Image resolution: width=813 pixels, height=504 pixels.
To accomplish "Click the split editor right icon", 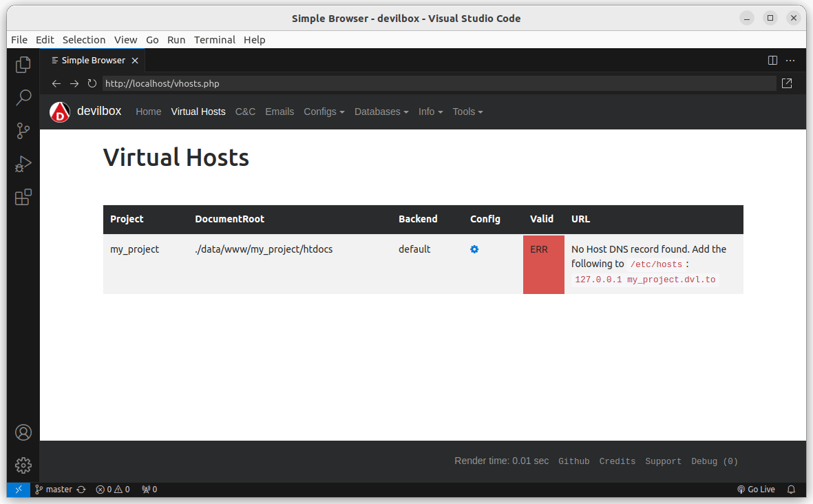I will pos(772,61).
